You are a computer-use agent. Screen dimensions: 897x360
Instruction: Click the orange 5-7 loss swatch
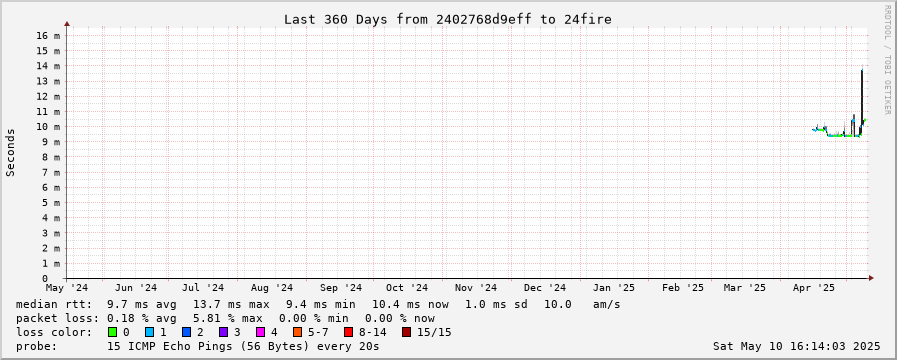point(297,332)
